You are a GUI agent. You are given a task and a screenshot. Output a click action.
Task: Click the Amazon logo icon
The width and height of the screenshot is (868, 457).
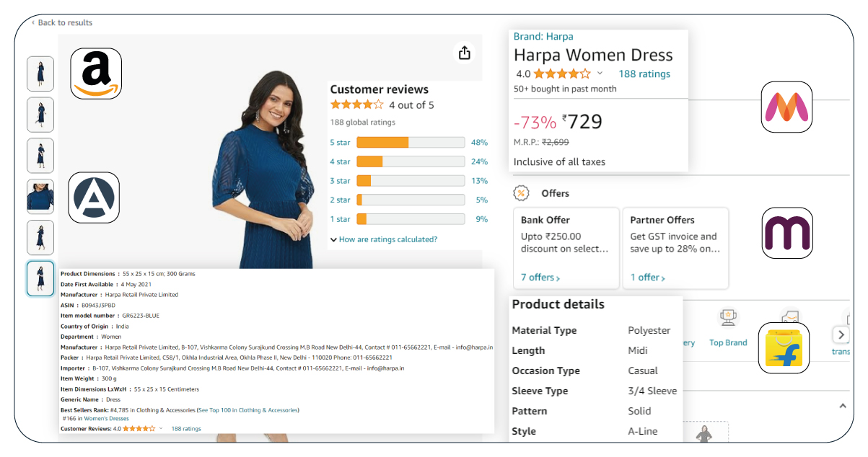96,74
